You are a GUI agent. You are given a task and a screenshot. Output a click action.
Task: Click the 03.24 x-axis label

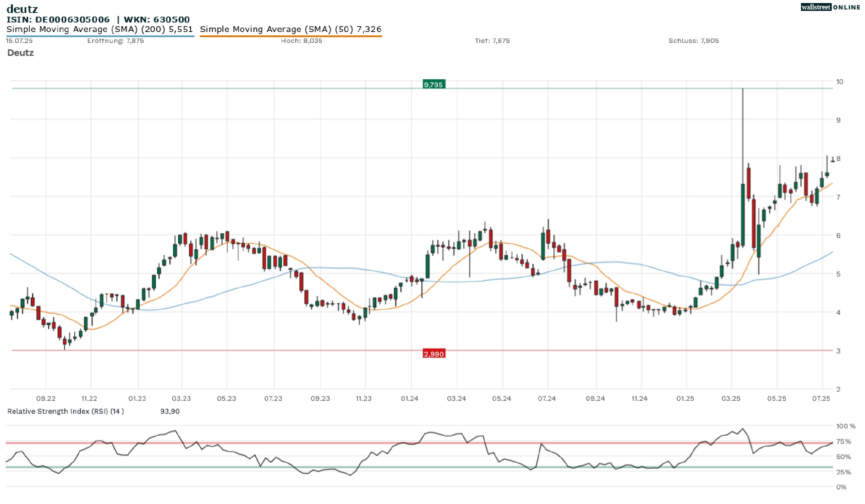coord(457,398)
